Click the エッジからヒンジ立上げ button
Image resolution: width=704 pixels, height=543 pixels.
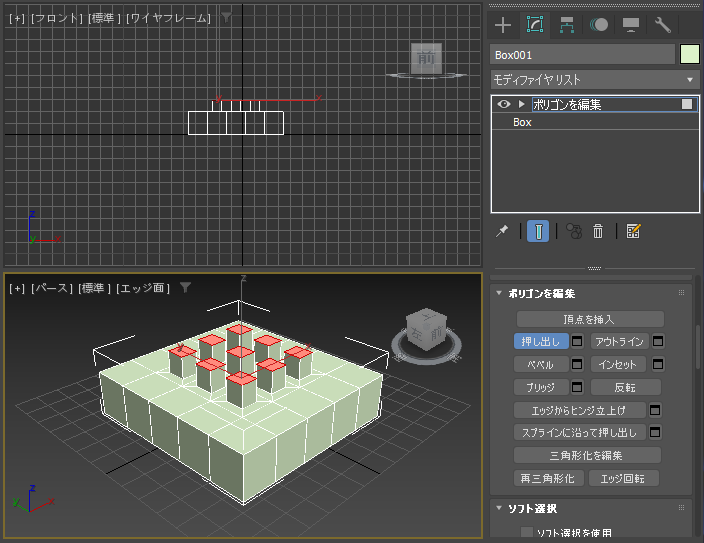[x=580, y=410]
